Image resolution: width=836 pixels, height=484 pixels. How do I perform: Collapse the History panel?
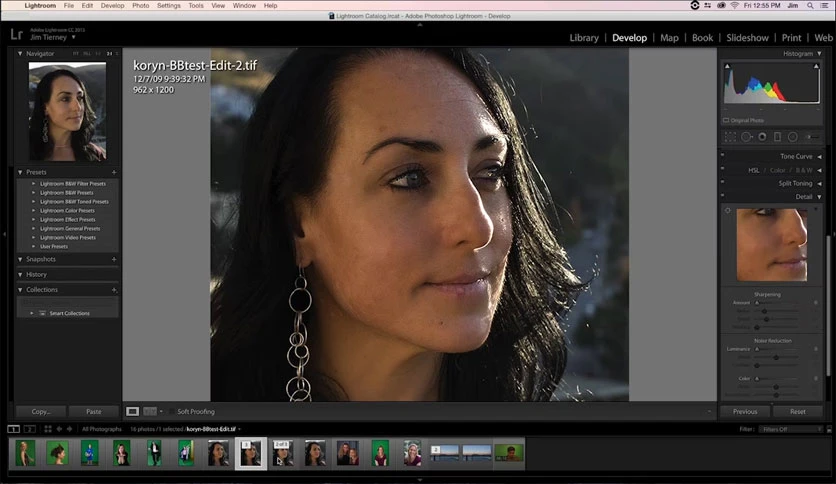click(x=20, y=275)
